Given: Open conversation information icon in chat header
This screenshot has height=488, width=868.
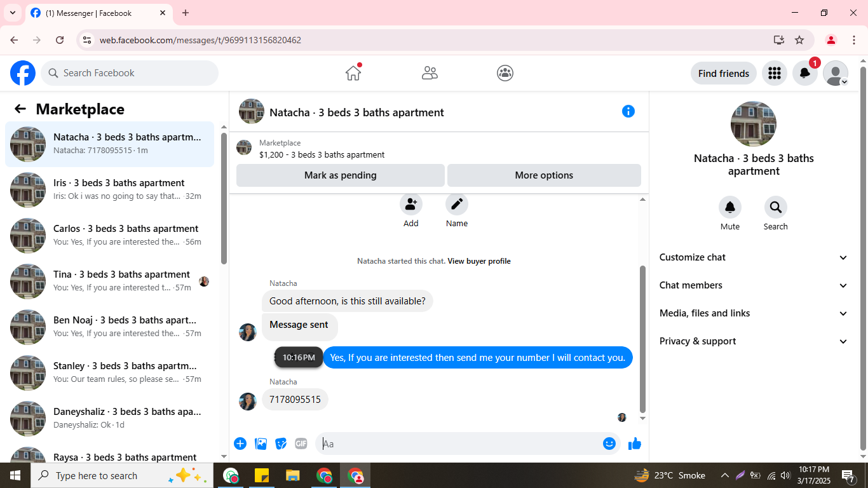Looking at the screenshot, I should (628, 111).
